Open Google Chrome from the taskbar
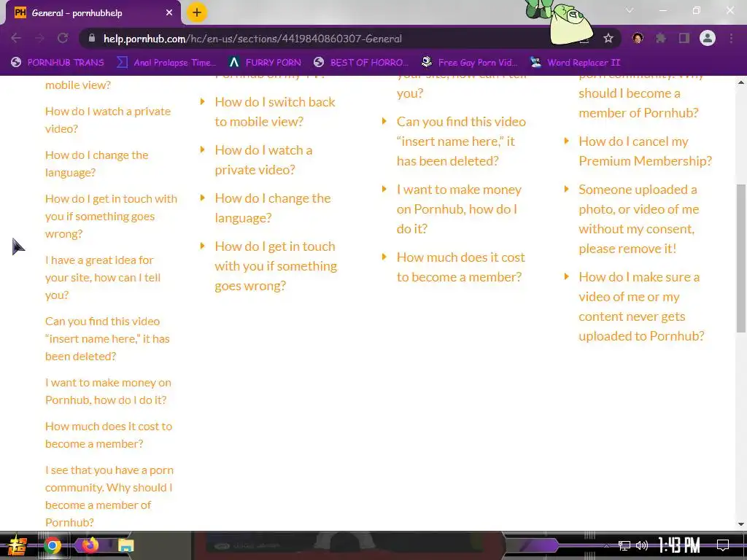 tap(53, 545)
